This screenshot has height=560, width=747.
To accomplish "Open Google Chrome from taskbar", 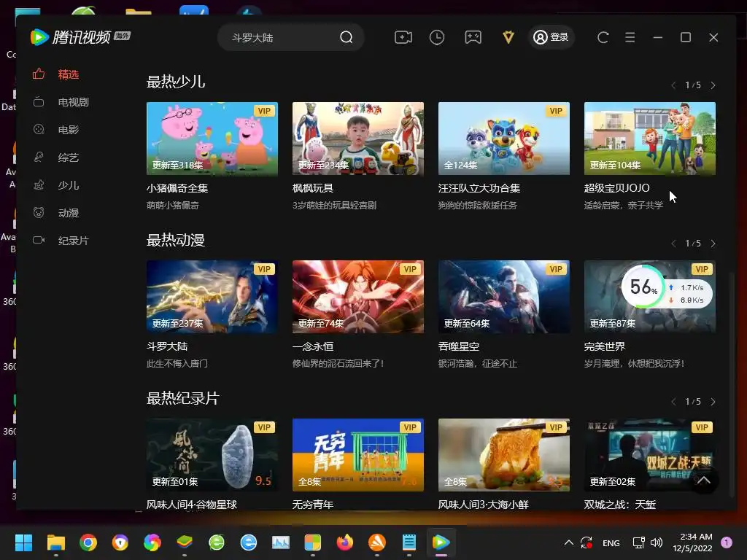I will [88, 542].
